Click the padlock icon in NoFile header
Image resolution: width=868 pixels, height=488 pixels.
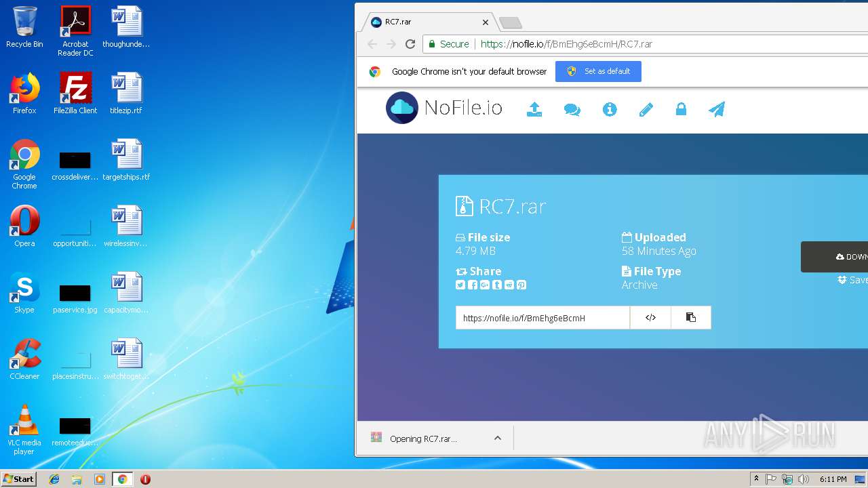point(681,109)
